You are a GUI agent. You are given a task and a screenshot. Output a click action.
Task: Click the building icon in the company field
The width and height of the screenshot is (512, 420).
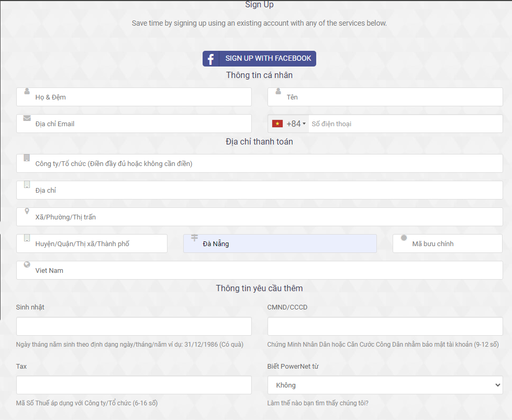[27, 158]
